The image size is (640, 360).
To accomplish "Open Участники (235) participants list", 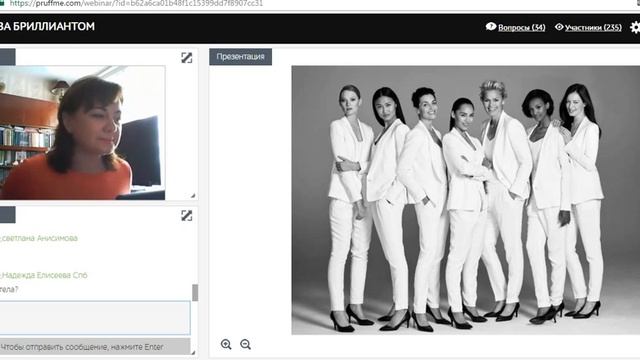I will click(x=593, y=27).
